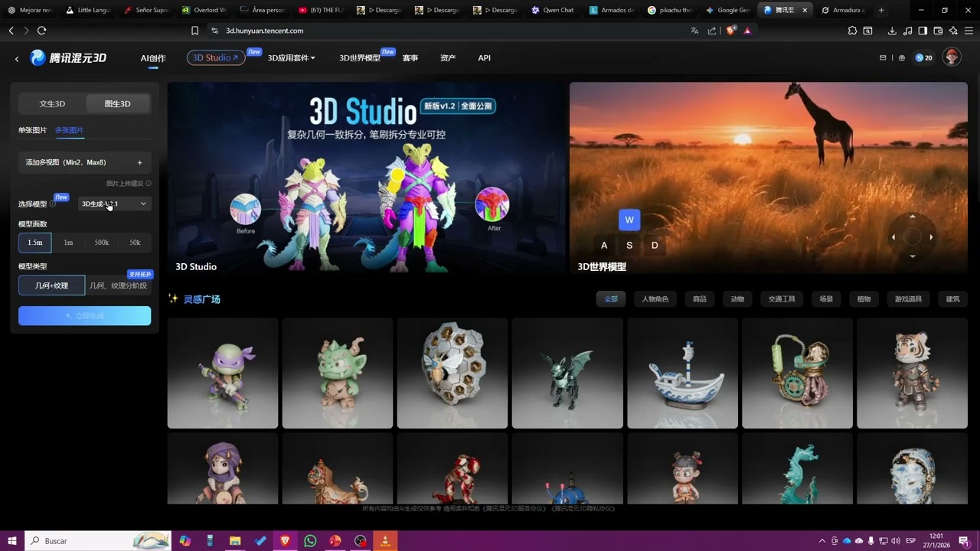980x551 pixels.
Task: Select 500k model face count
Action: pyautogui.click(x=102, y=243)
